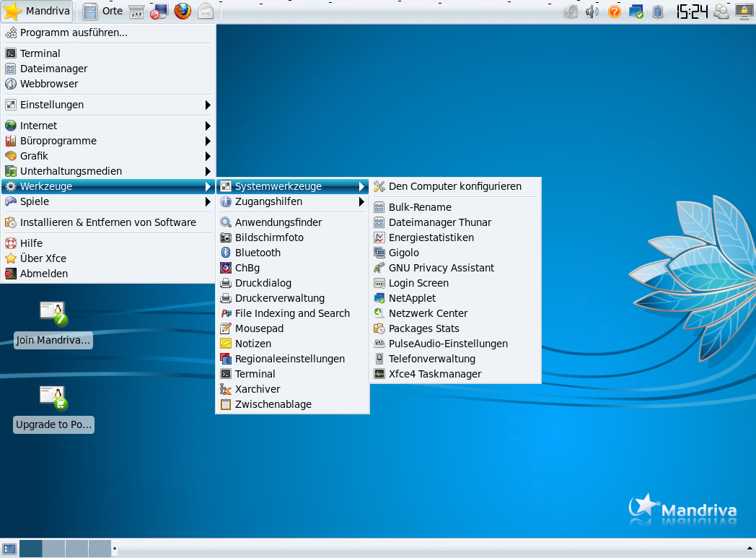The image size is (756, 558).
Task: Click the show desktop icon in bottom panel
Action: tap(9, 549)
